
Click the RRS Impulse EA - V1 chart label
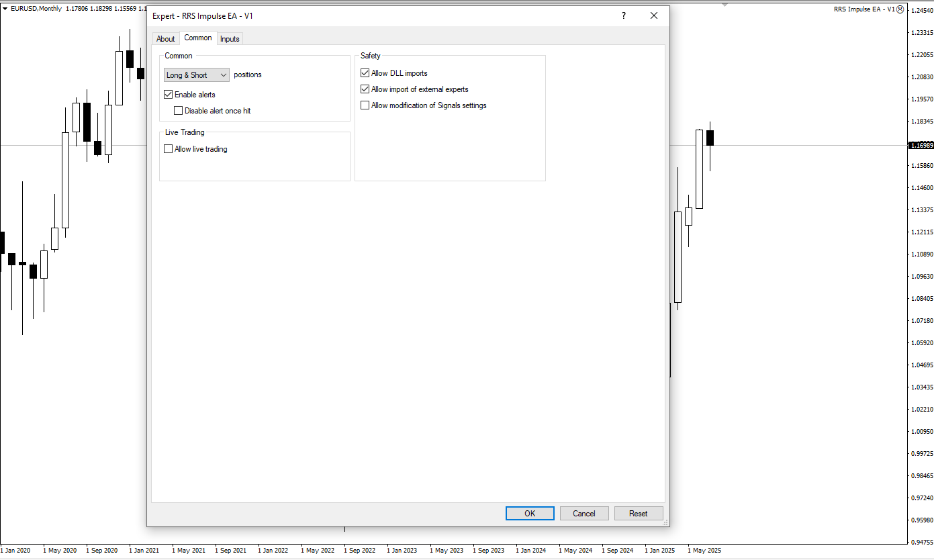(x=864, y=9)
